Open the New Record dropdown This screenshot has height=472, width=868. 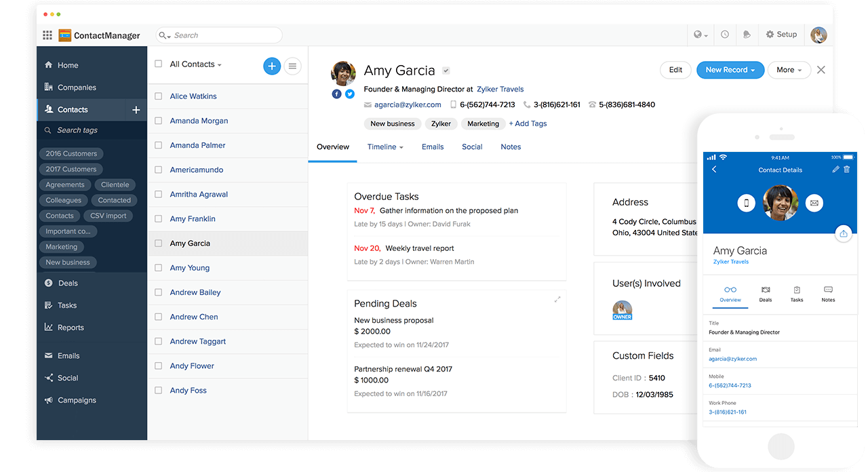click(x=730, y=70)
